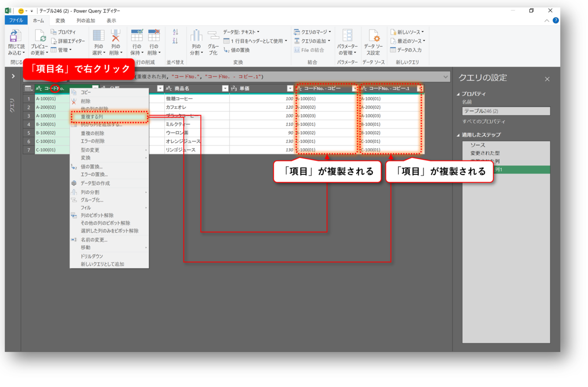This screenshot has width=588, height=387.
Task: Click File の結合 in the ribbon
Action: pos(309,50)
